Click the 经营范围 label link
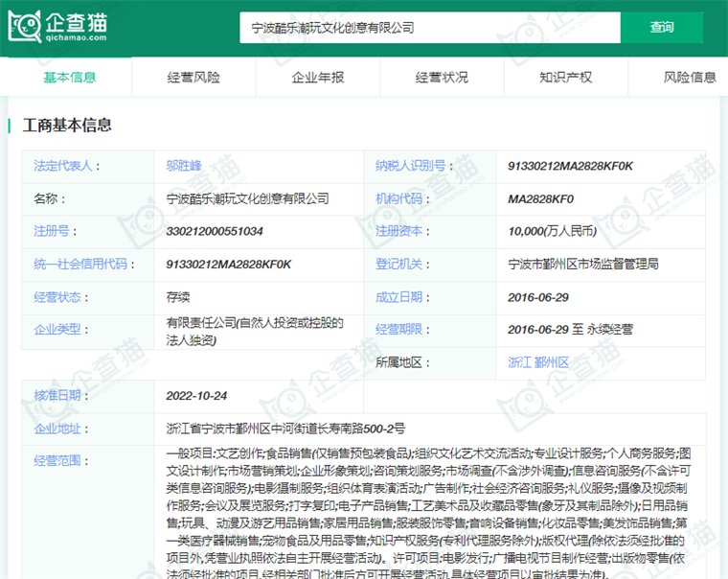728x579 pixels. pos(57,460)
